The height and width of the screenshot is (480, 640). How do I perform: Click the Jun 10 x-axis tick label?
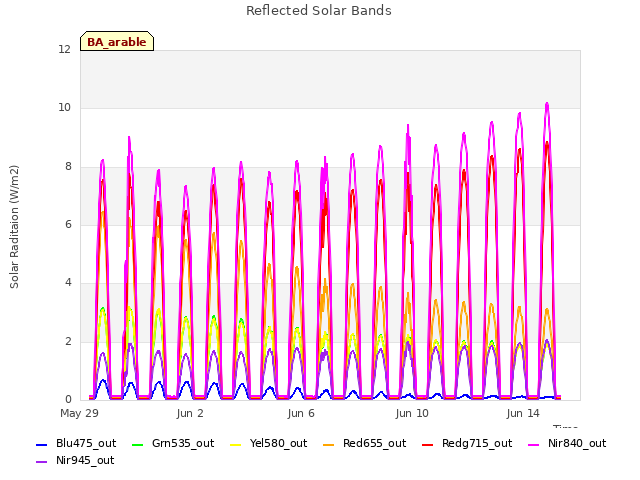click(x=412, y=413)
